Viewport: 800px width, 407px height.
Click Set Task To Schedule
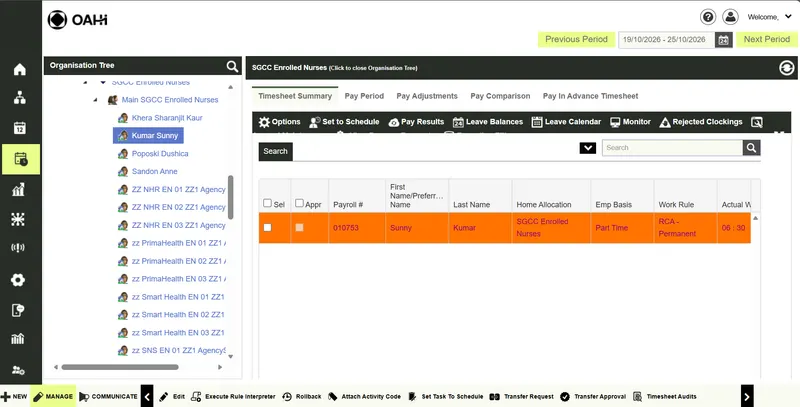pos(445,396)
